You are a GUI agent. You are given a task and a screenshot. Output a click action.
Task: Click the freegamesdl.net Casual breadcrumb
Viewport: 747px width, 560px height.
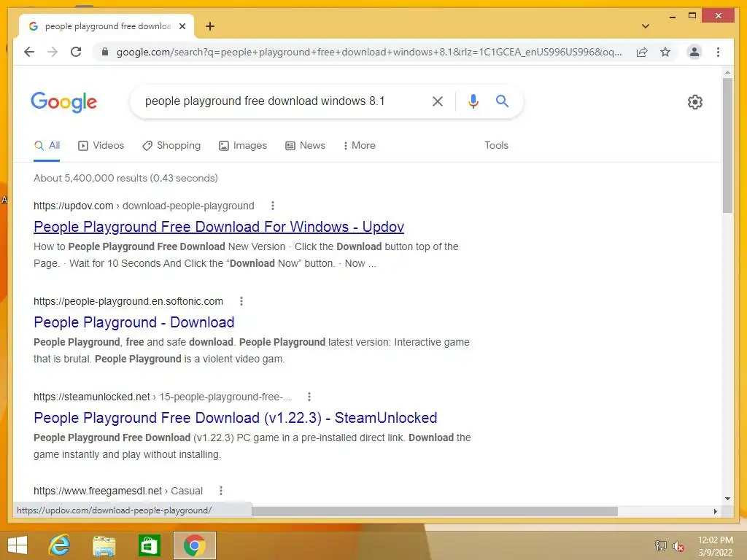point(118,491)
